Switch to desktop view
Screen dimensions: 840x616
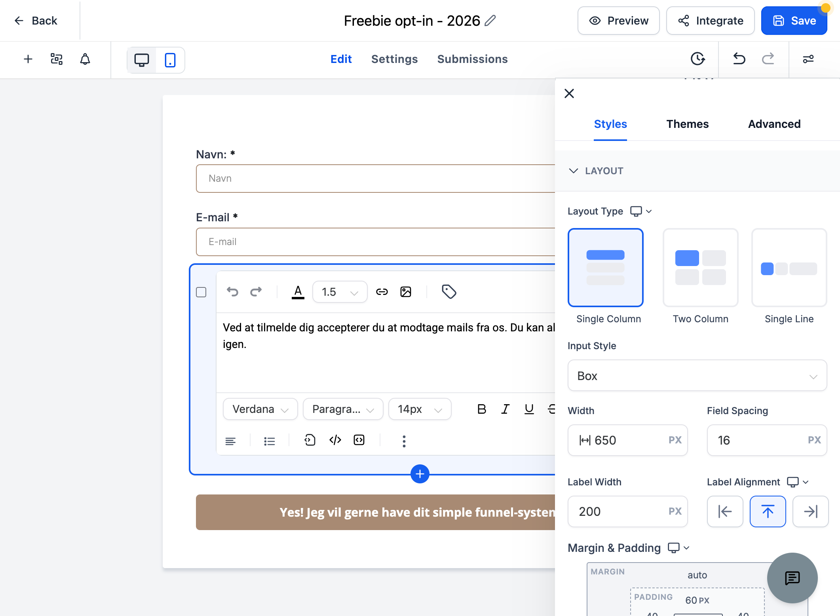(142, 60)
